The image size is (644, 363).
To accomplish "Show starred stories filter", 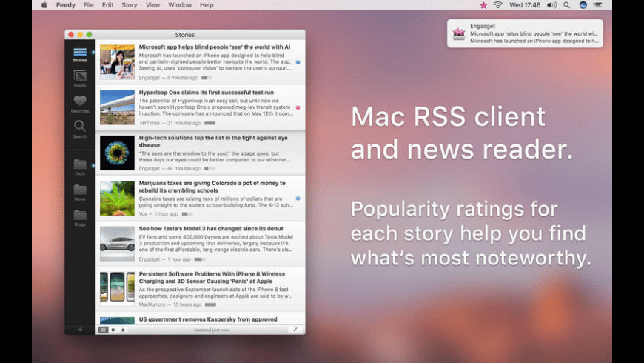I will pyautogui.click(x=122, y=330).
